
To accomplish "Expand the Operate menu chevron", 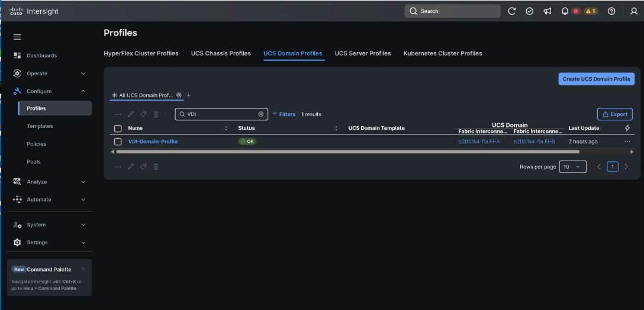I will click(83, 73).
